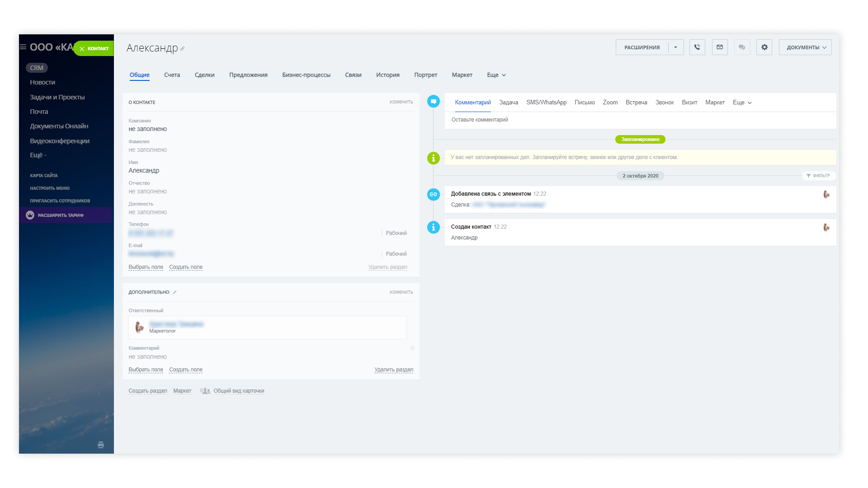Screen dimensions: 868x488
Task: Select the Звонок activity tab
Action: [x=665, y=103]
